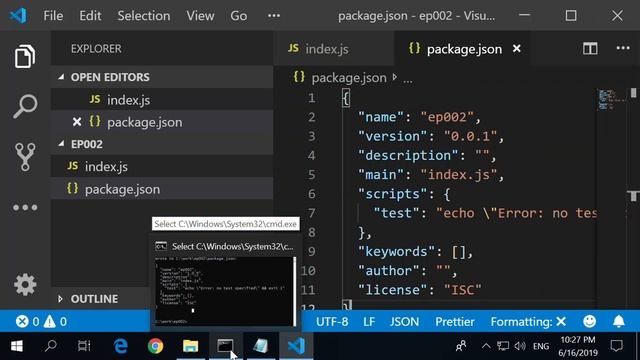Click the cmd.exe window preview thumbnail
This screenshot has width=640, height=360.
pos(224,291)
